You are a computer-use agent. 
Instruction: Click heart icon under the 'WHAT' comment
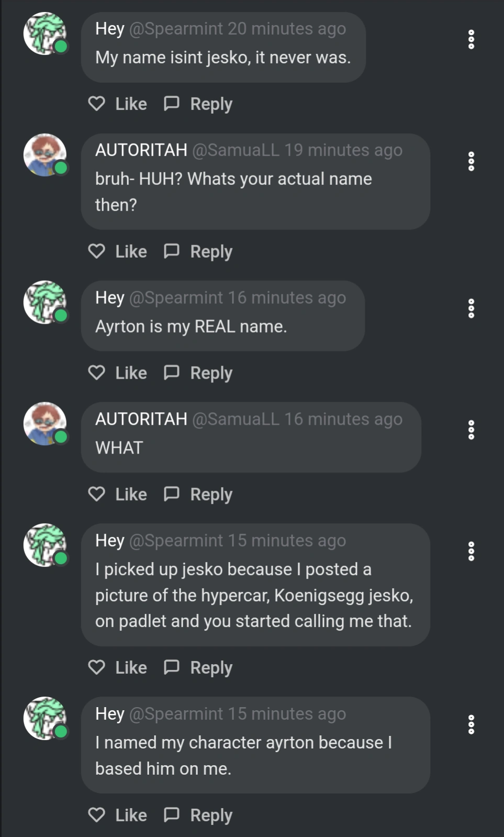tap(97, 494)
